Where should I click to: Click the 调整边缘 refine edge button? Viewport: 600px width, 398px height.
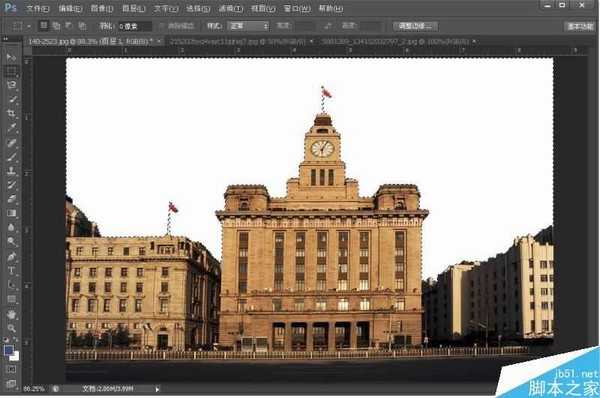pos(416,26)
